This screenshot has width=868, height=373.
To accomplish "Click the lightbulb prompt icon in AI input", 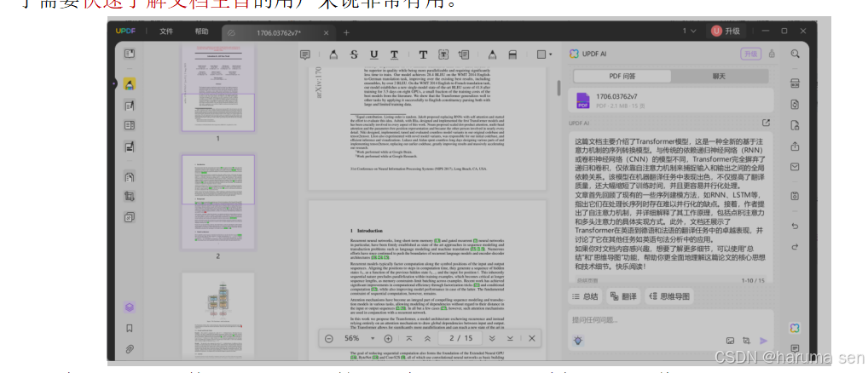I will (578, 341).
